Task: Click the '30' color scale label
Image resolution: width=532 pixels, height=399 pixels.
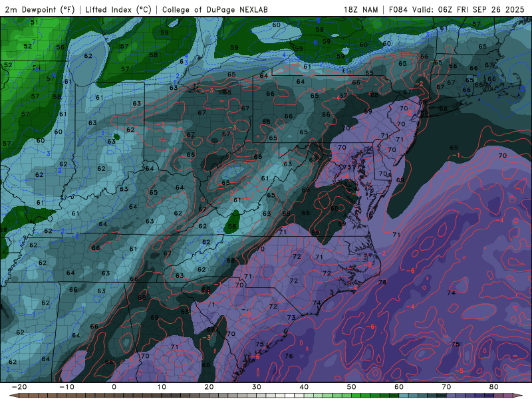Action: pos(257,387)
